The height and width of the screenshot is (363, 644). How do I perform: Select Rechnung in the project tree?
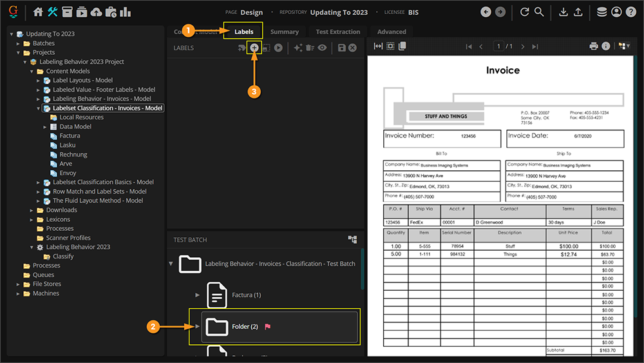73,155
